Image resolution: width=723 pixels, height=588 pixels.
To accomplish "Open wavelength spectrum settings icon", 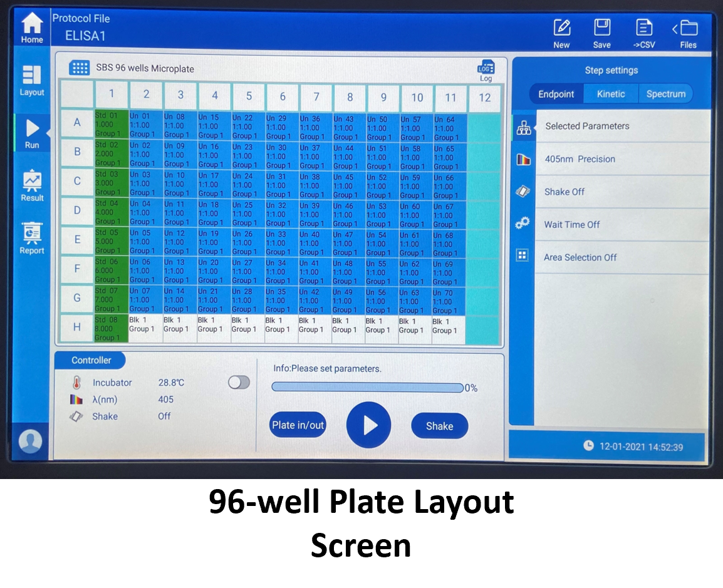I will pos(523,160).
